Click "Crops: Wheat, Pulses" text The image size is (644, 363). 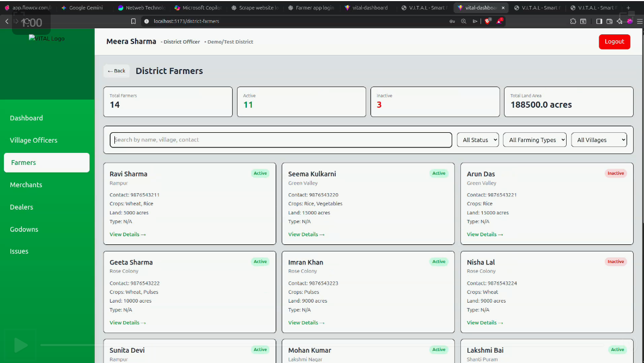(134, 292)
